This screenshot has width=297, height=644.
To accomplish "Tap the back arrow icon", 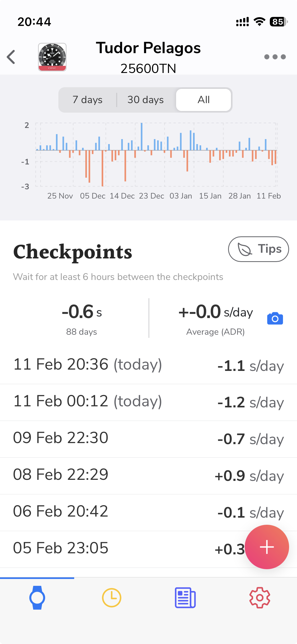I will pyautogui.click(x=11, y=57).
